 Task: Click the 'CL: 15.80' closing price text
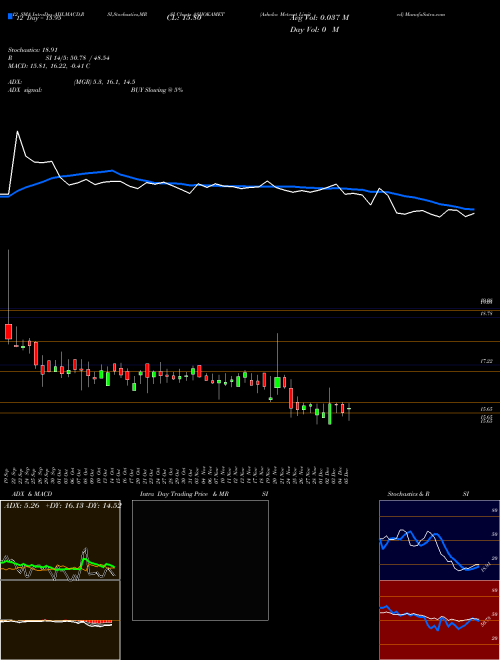click(x=184, y=18)
